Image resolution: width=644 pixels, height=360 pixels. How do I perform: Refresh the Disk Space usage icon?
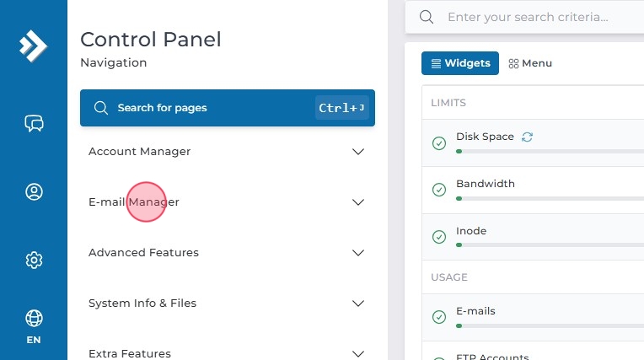(528, 137)
